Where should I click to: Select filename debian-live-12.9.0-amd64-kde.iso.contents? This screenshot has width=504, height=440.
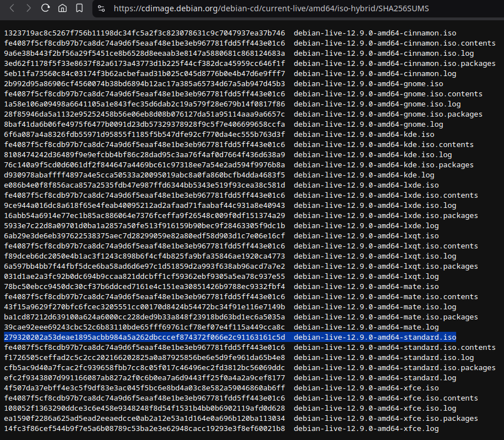[x=383, y=144]
